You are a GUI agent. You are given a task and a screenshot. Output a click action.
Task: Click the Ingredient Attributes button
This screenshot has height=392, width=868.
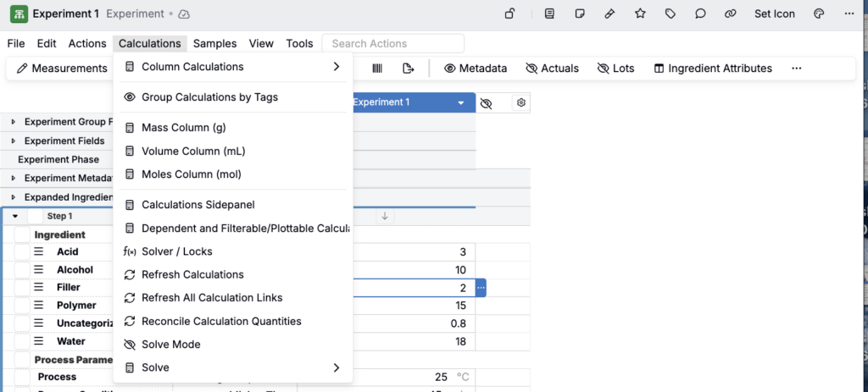712,69
